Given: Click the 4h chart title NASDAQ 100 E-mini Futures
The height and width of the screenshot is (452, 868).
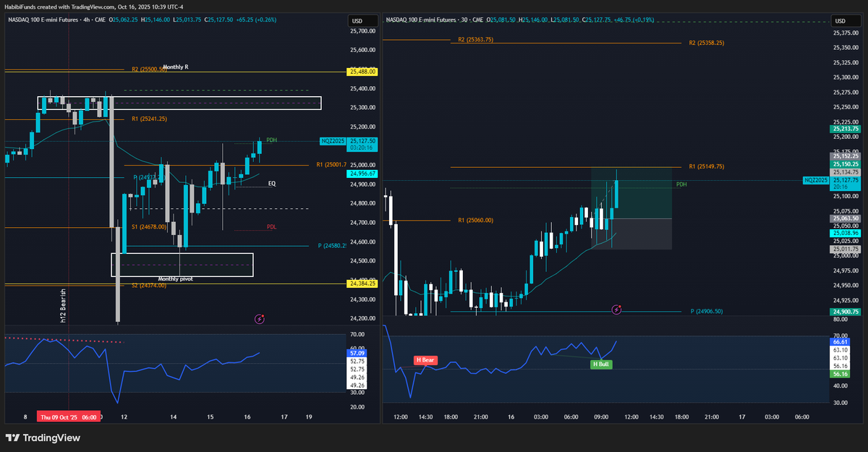Looking at the screenshot, I should tap(45, 20).
